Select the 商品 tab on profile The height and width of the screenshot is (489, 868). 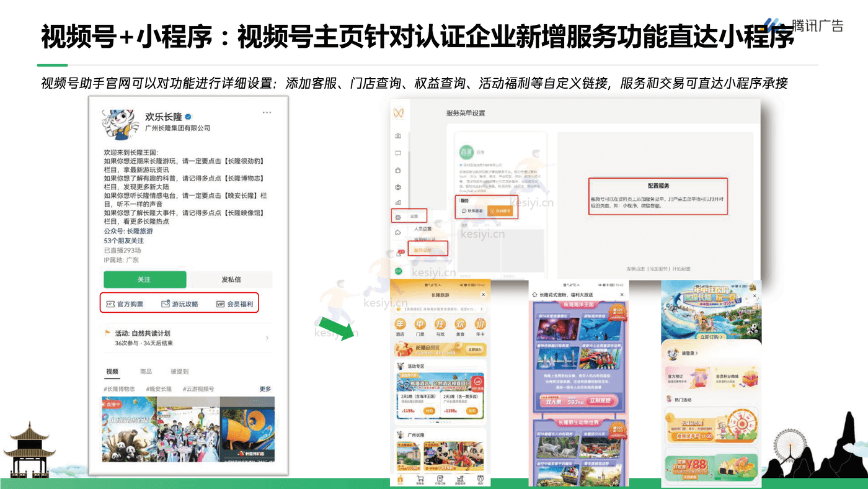pos(146,372)
